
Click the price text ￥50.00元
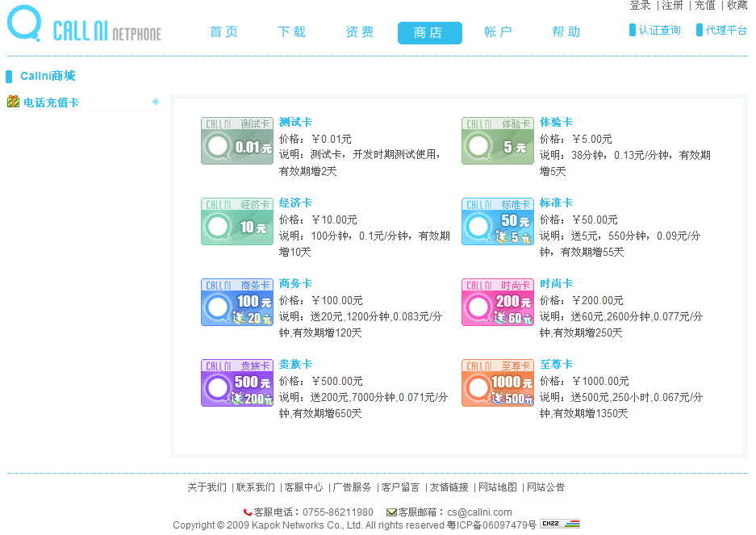point(595,219)
